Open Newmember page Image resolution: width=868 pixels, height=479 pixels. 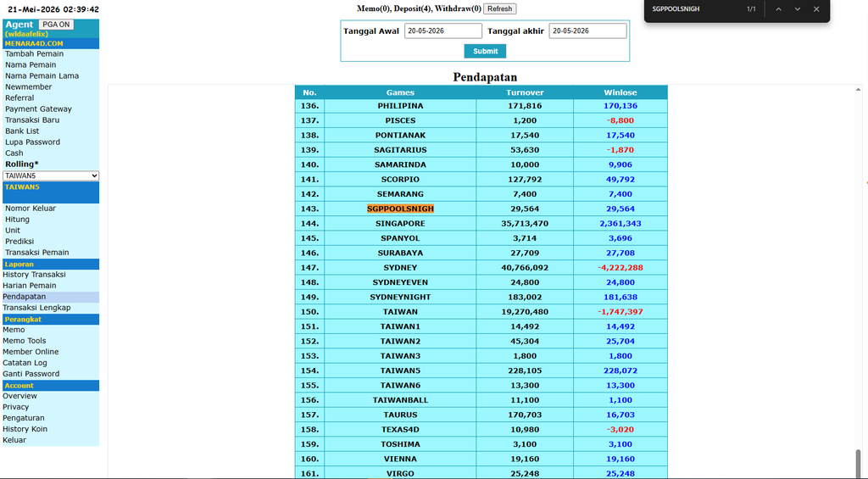[28, 87]
